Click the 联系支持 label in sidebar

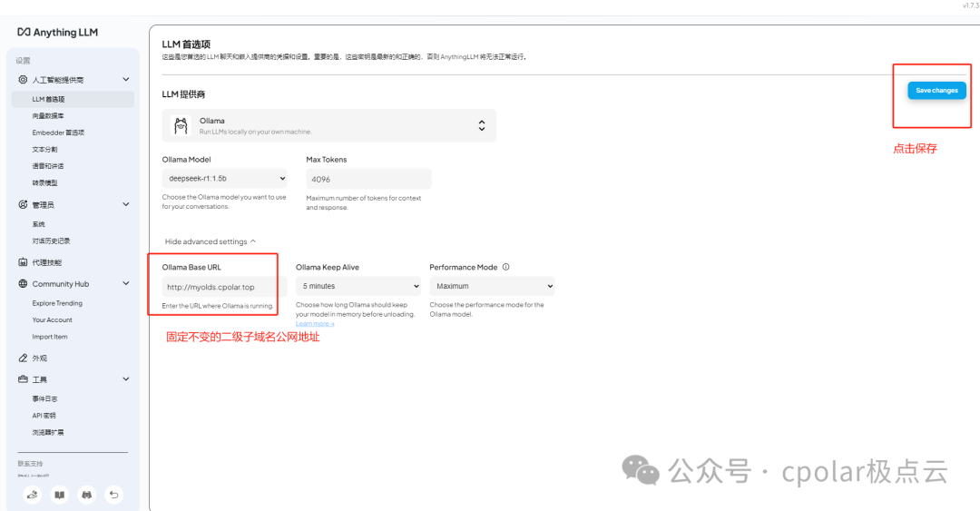tap(30, 464)
